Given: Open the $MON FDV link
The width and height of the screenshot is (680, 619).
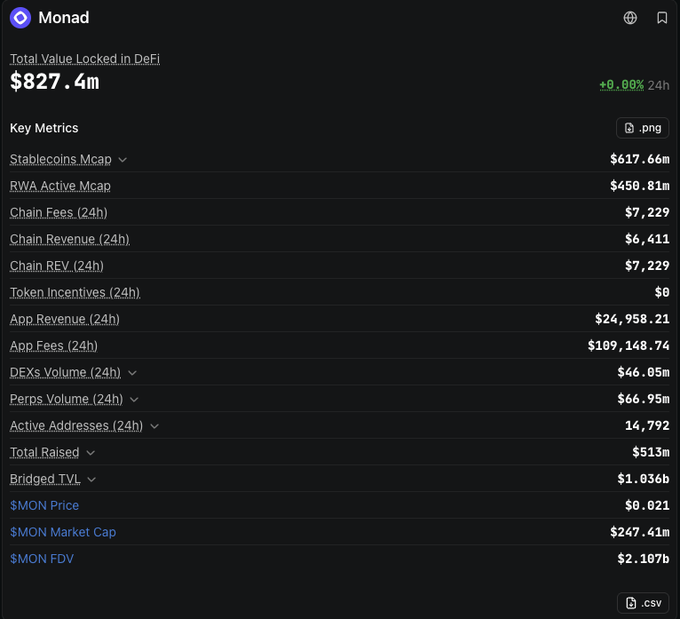Looking at the screenshot, I should [x=42, y=559].
